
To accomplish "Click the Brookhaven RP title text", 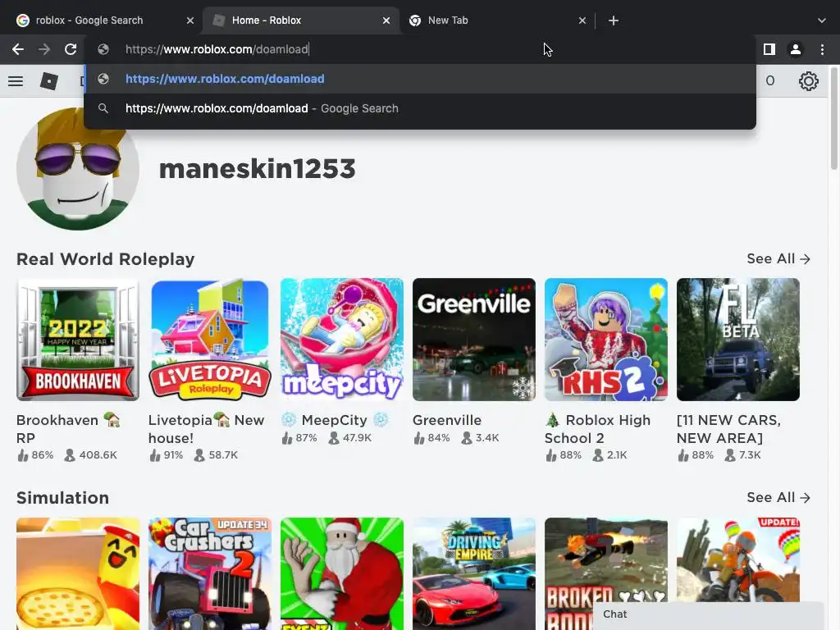I will [68, 429].
